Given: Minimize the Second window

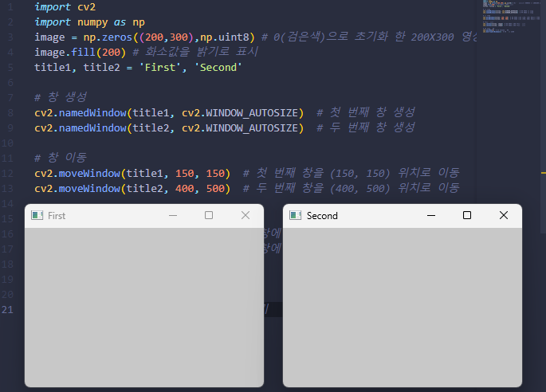Looking at the screenshot, I should pyautogui.click(x=431, y=215).
